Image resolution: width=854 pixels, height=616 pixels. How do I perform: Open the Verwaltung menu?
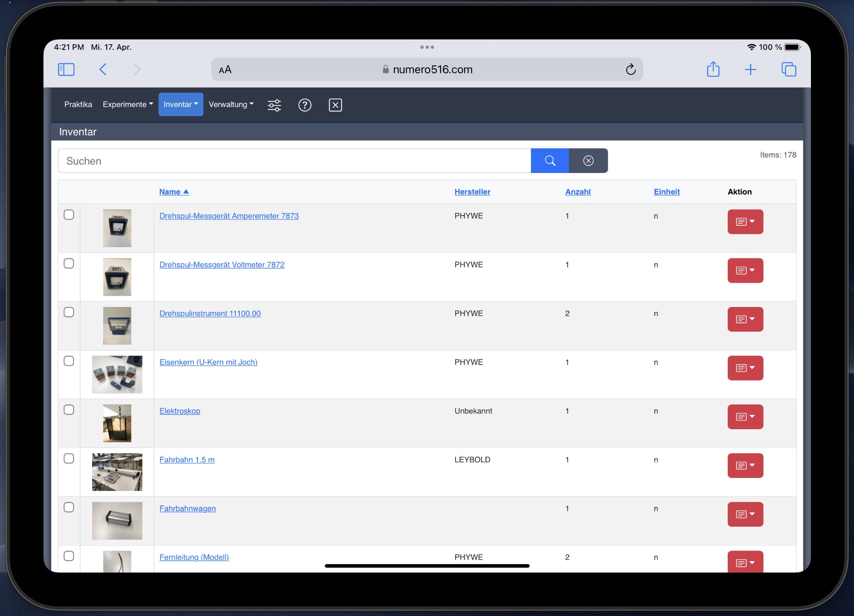click(x=231, y=104)
